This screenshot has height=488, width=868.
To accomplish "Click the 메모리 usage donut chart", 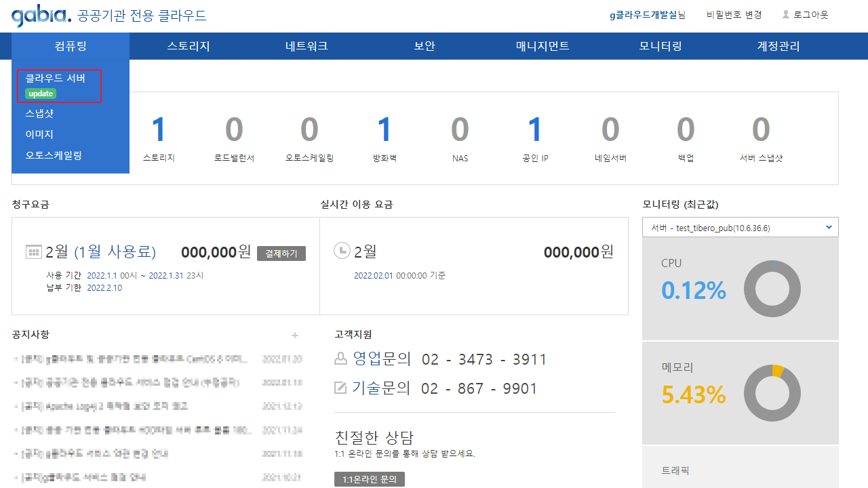I will [x=772, y=393].
